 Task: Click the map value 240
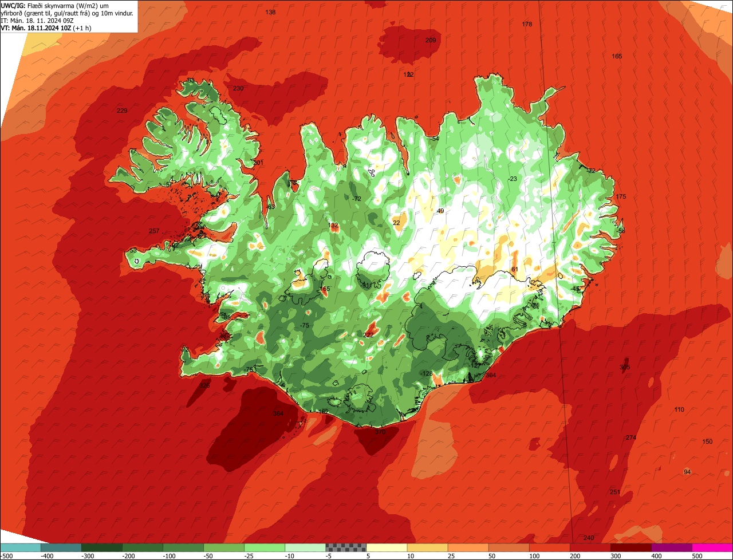[x=589, y=538]
